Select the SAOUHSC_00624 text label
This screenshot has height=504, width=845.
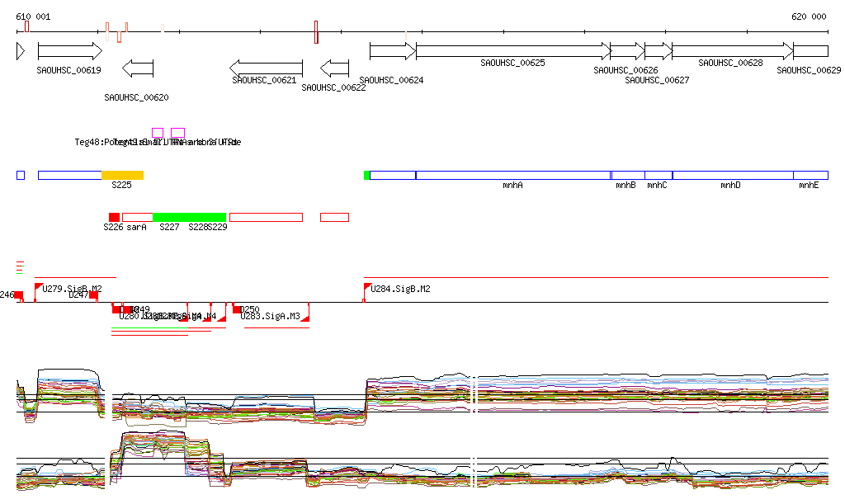pos(391,80)
